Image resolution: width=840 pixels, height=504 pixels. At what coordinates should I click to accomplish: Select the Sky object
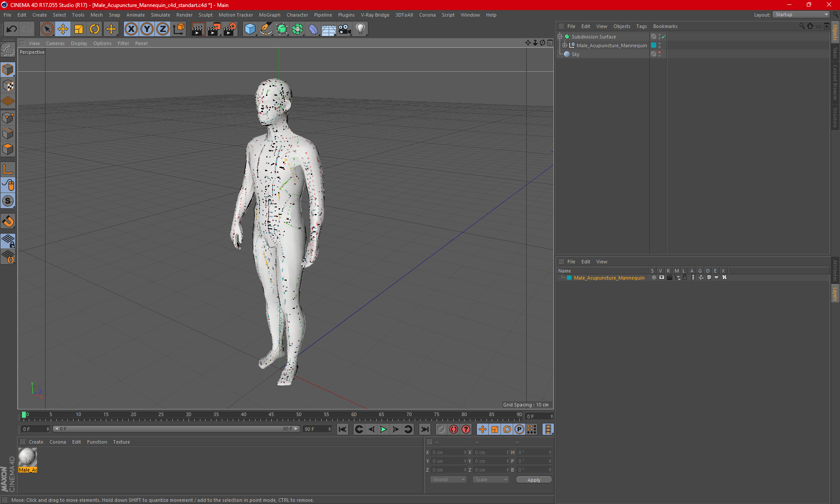(575, 54)
